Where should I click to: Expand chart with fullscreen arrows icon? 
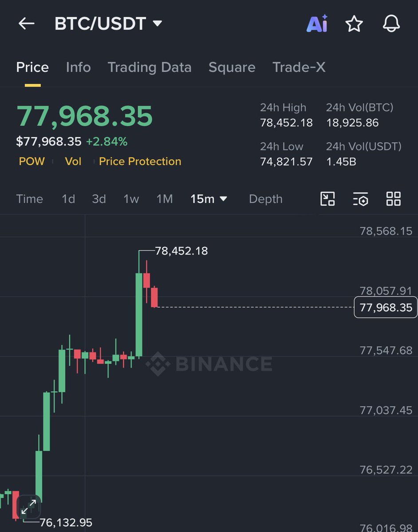click(29, 507)
